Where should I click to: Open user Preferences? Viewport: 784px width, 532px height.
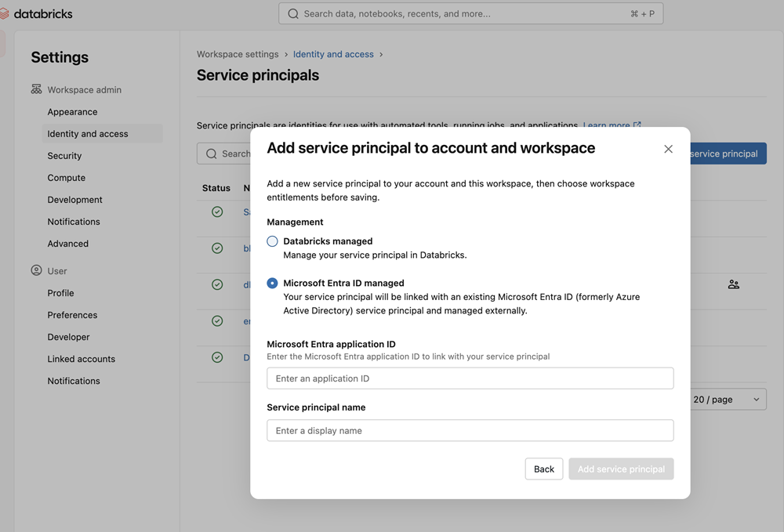click(x=72, y=315)
